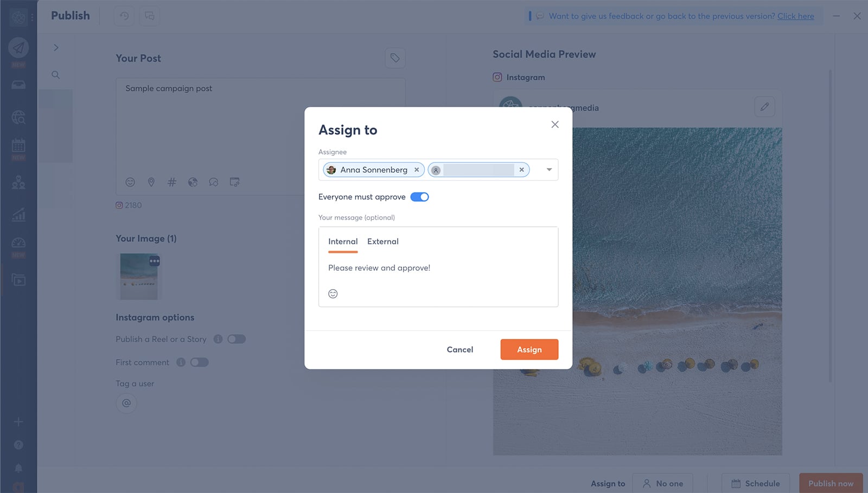868x493 pixels.
Task: Click the Publish now button
Action: 831,483
